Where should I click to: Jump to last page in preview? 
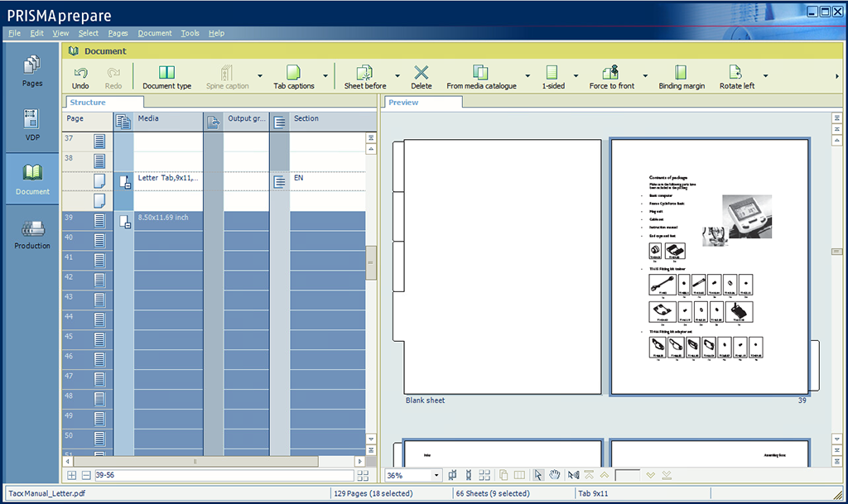tap(667, 475)
